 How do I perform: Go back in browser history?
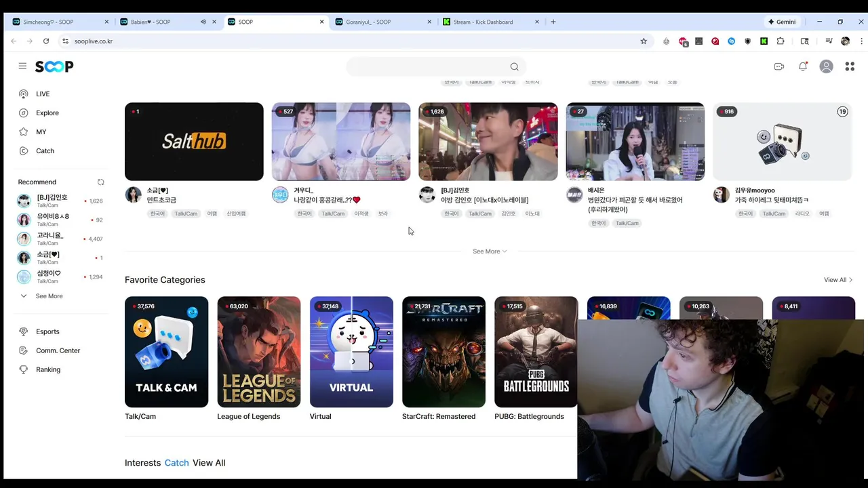click(x=14, y=41)
